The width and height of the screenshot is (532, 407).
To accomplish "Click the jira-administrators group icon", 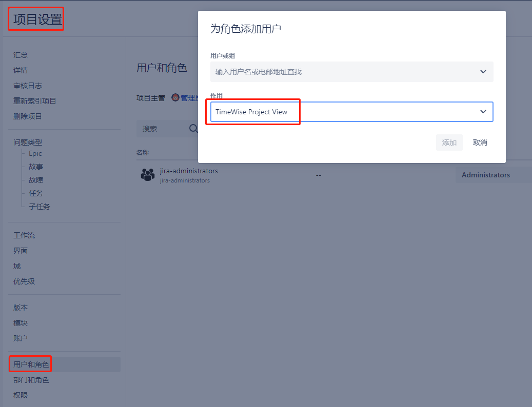I will point(148,175).
